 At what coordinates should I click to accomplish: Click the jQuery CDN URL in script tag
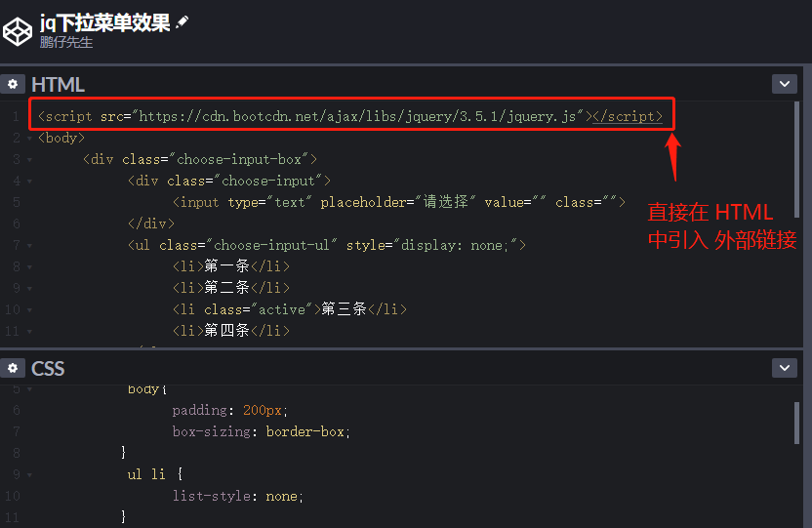pyautogui.click(x=358, y=116)
